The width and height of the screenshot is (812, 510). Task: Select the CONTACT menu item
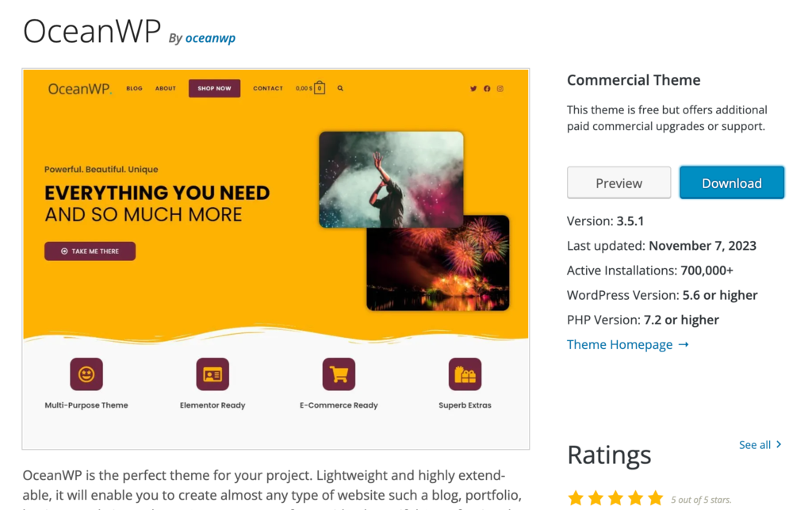[268, 89]
